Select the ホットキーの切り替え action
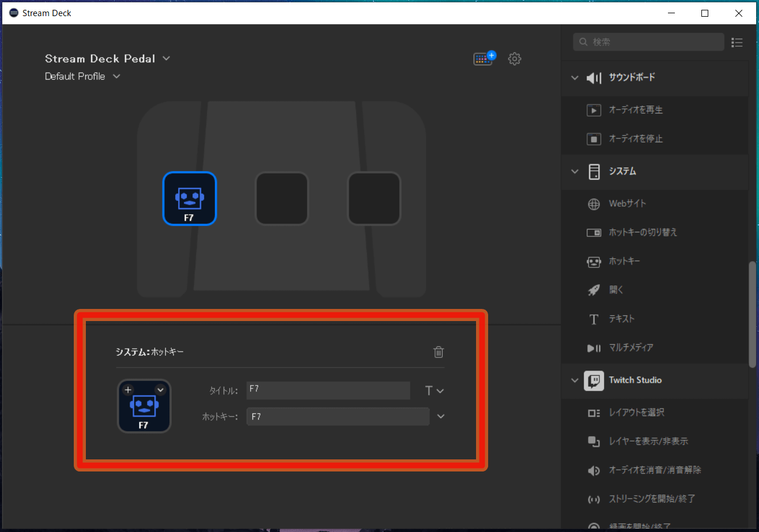This screenshot has height=532, width=759. [x=655, y=232]
